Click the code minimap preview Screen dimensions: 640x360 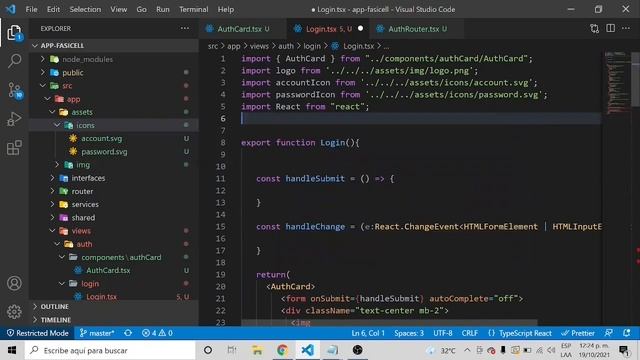616,82
